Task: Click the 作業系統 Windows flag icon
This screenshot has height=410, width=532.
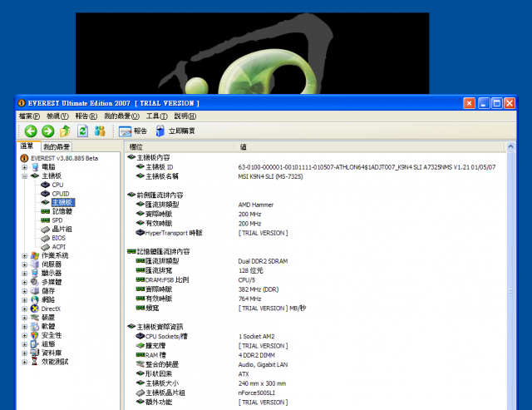Action: click(x=35, y=255)
